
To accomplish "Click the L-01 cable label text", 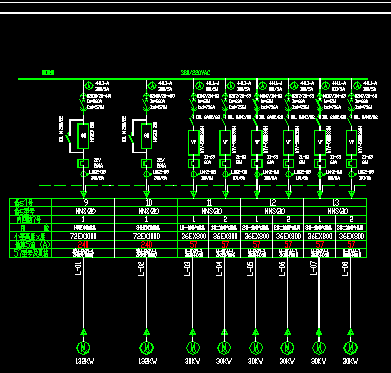I will tap(78, 269).
